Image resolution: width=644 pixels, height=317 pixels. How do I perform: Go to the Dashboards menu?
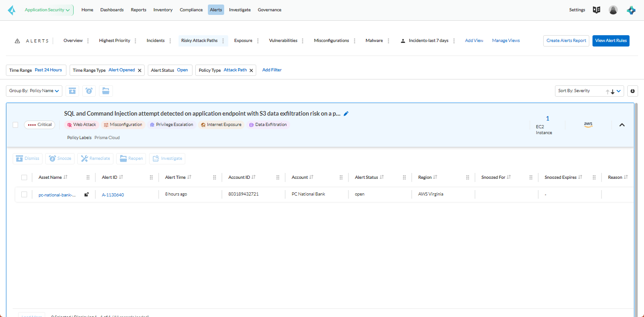(x=112, y=10)
